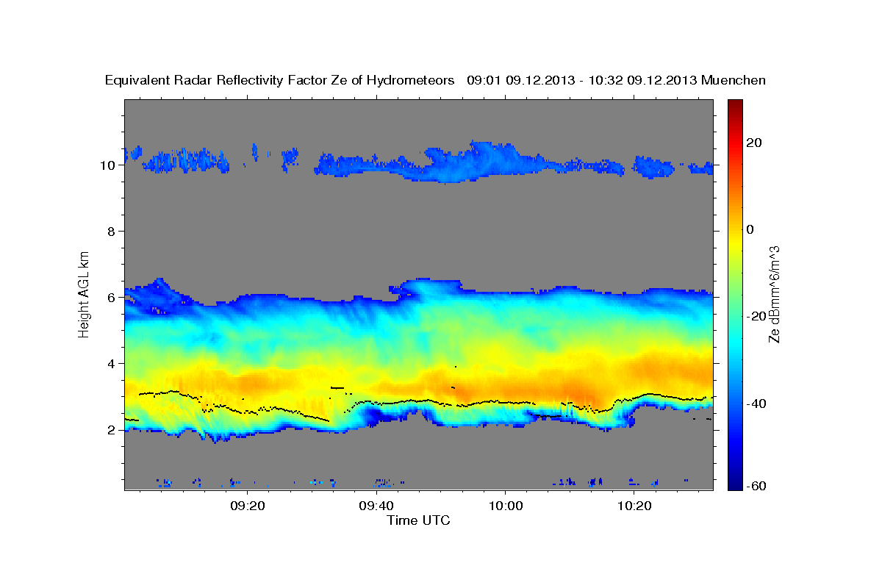Click the colorbar value '-60'
Screen dimensions: 882x588
pos(756,487)
